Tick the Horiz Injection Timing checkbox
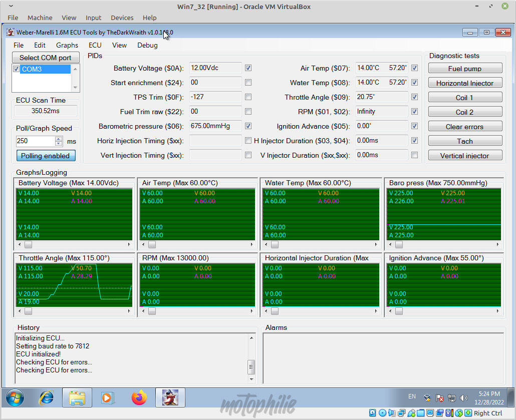The height and width of the screenshot is (420, 516). coord(248,141)
